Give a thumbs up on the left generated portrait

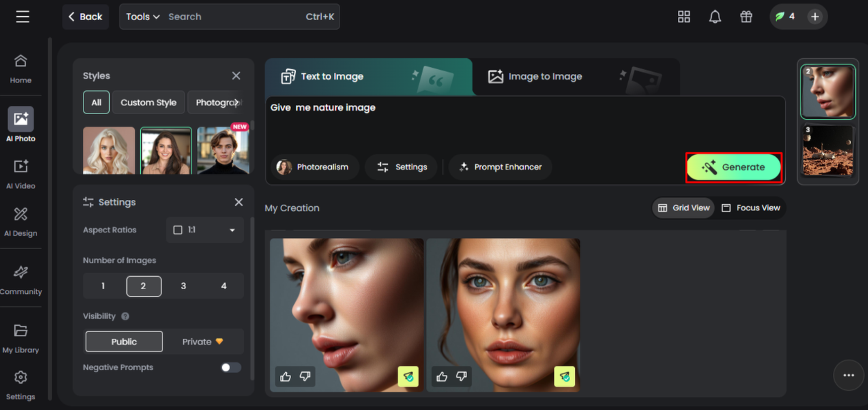(285, 377)
